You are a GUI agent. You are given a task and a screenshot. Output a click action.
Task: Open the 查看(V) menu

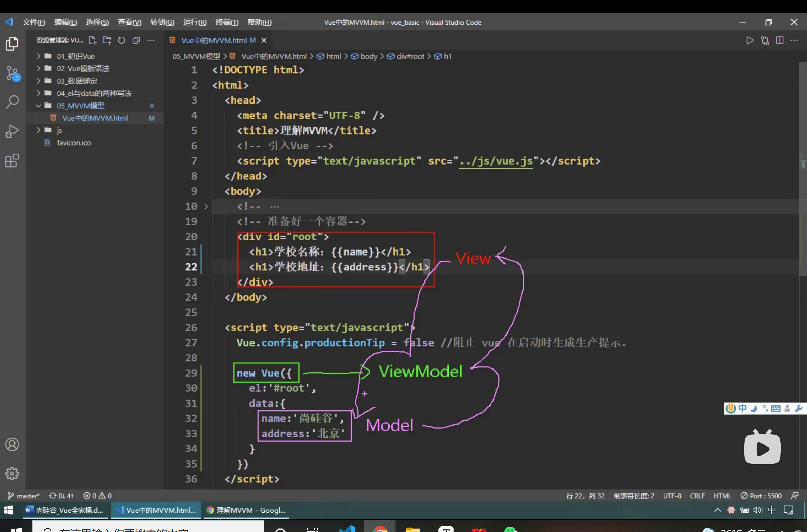pos(129,22)
